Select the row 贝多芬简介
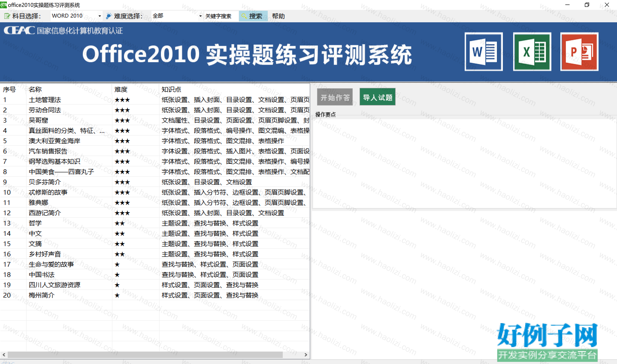Screen dimensions: 617x364 [x=155, y=182]
